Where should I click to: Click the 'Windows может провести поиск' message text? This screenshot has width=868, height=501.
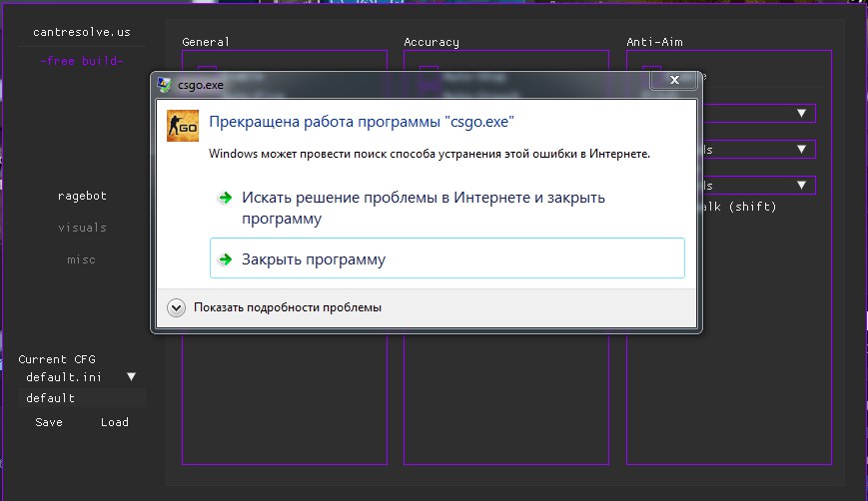(x=430, y=154)
